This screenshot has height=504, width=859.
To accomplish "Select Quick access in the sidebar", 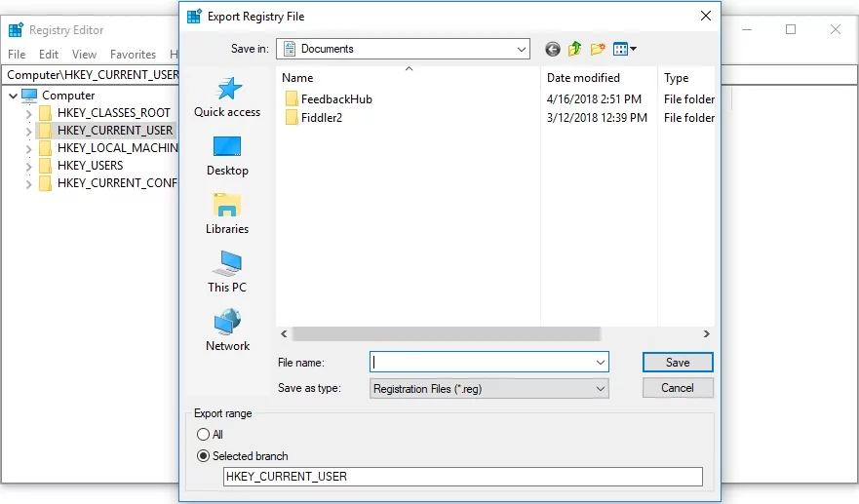I will point(227,97).
